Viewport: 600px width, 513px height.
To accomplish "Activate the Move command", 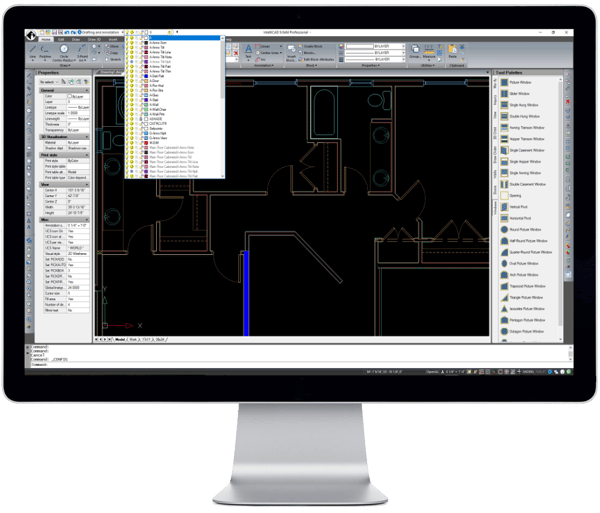I will click(111, 46).
